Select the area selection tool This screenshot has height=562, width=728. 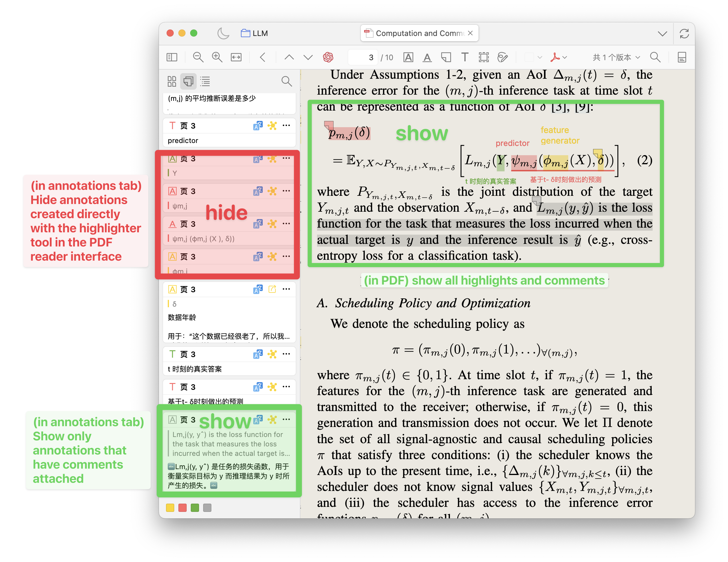coord(483,57)
